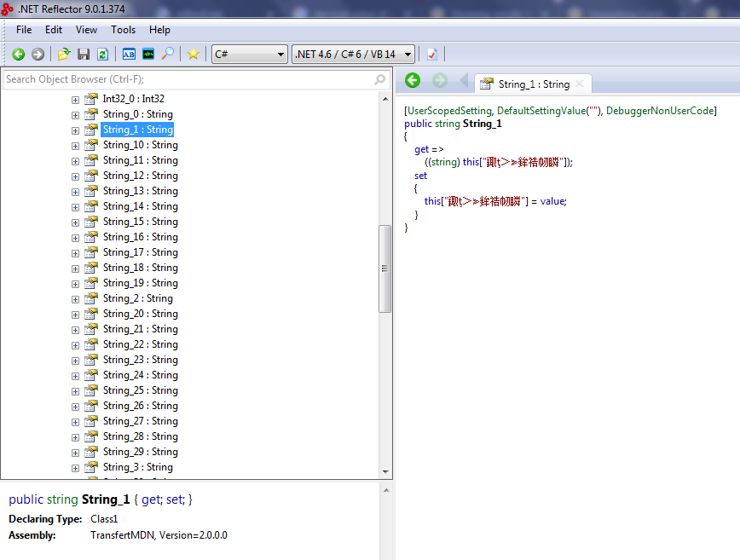Image resolution: width=740 pixels, height=560 pixels.
Task: Select String_28 : String tree row
Action: 141,436
